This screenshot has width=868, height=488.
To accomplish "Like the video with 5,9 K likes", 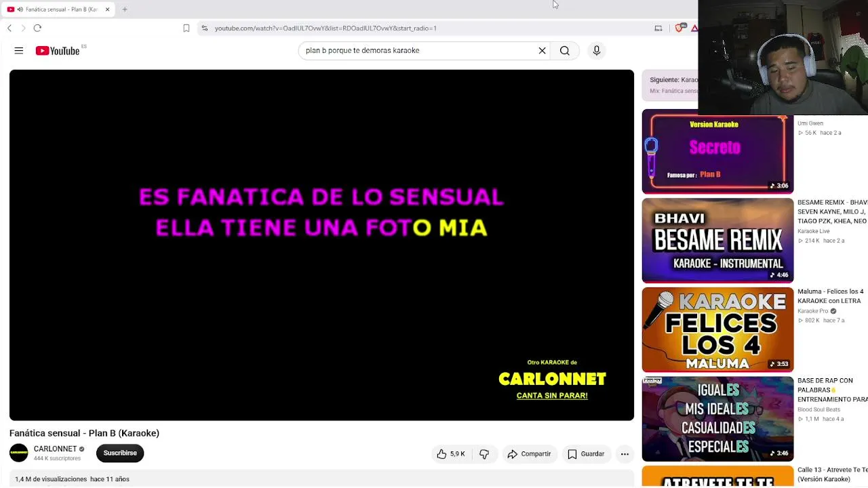I will pos(450,454).
